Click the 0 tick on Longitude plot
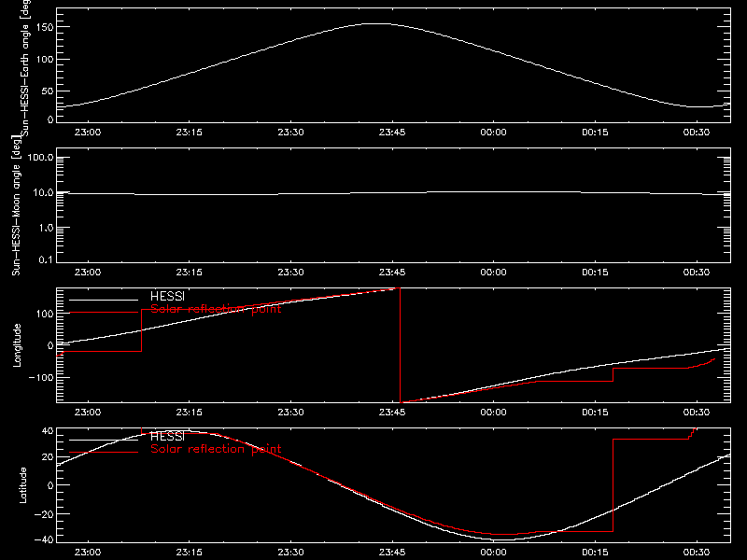Image resolution: width=747 pixels, height=560 pixels. coord(50,345)
